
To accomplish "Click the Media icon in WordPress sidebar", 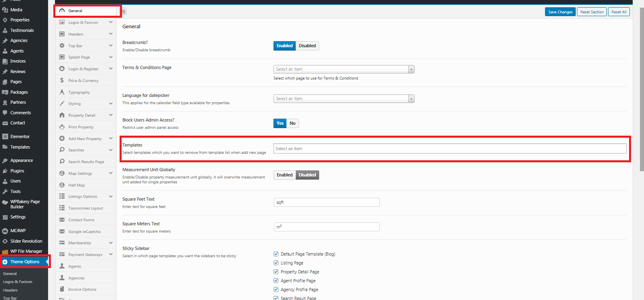I will [5, 10].
